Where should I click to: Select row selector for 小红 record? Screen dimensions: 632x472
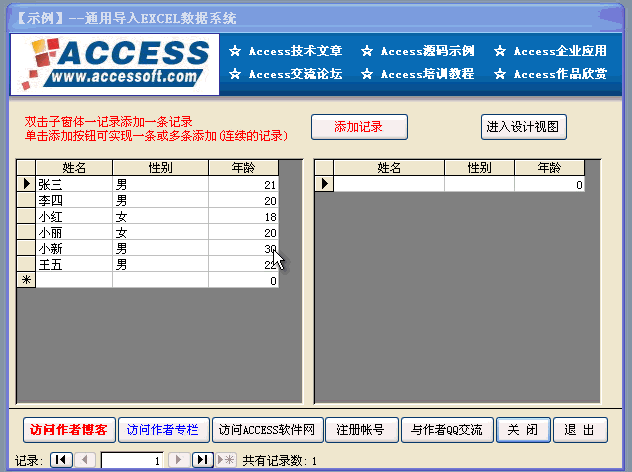(x=26, y=216)
